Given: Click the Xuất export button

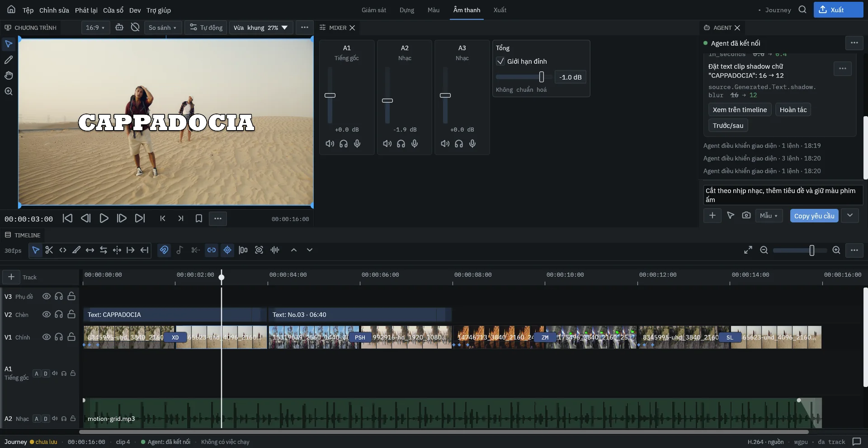Looking at the screenshot, I should pyautogui.click(x=838, y=9).
